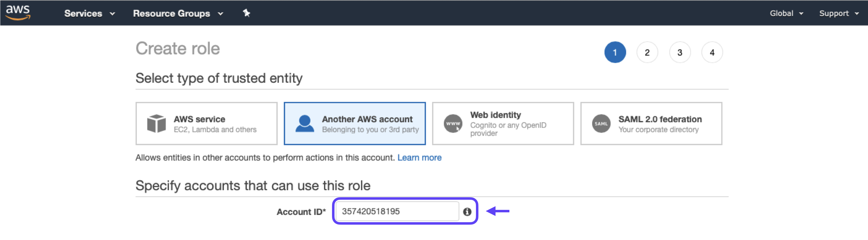The width and height of the screenshot is (868, 240).
Task: Click 'Specify accounts that can use this role'
Action: click(253, 186)
